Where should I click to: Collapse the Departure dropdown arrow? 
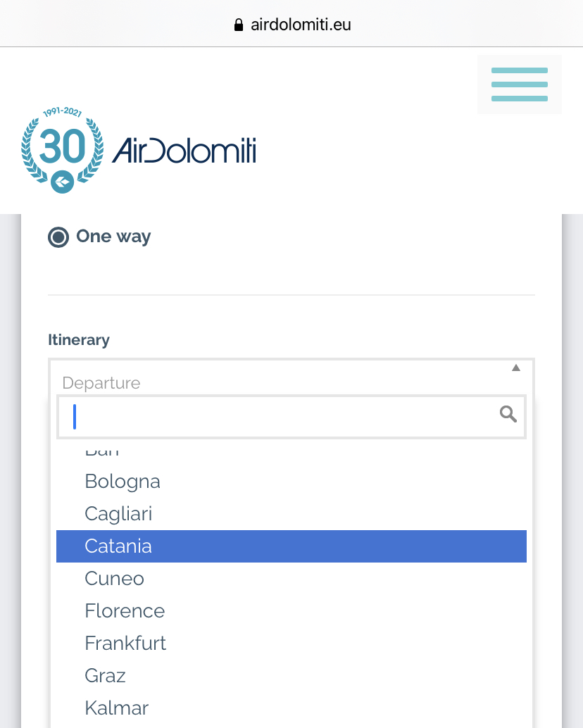[515, 368]
